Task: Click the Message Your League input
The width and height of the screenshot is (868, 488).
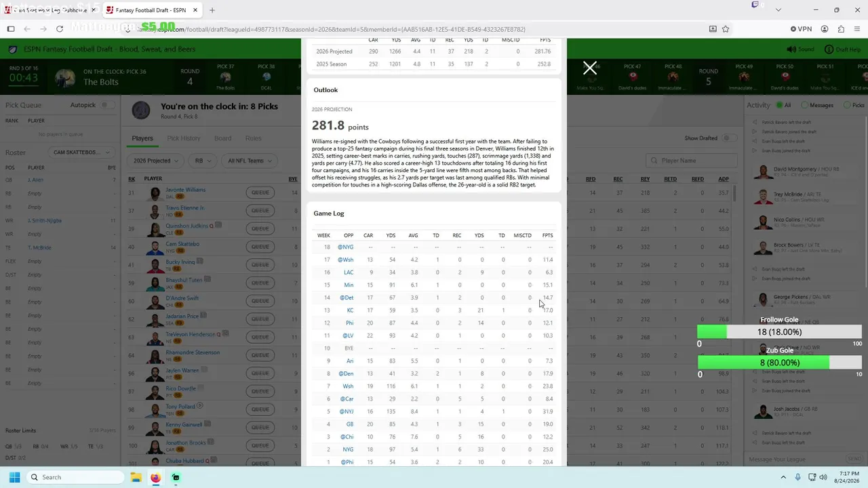Action: pyautogui.click(x=795, y=460)
